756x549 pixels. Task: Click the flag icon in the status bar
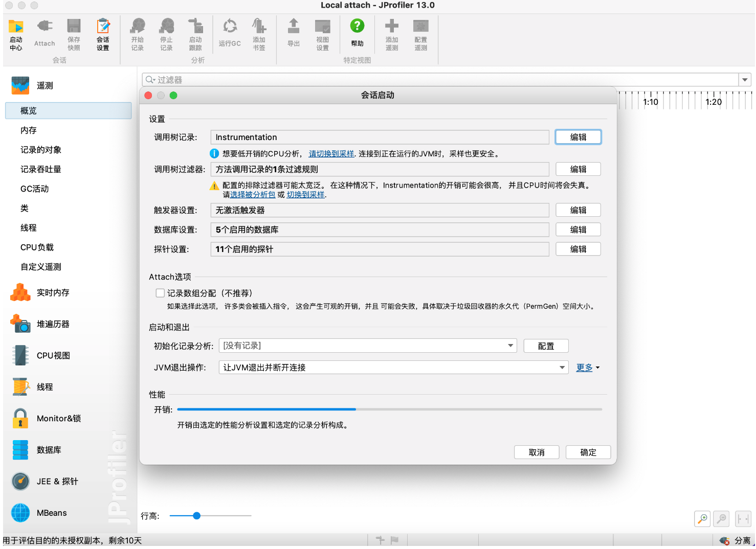(x=394, y=540)
